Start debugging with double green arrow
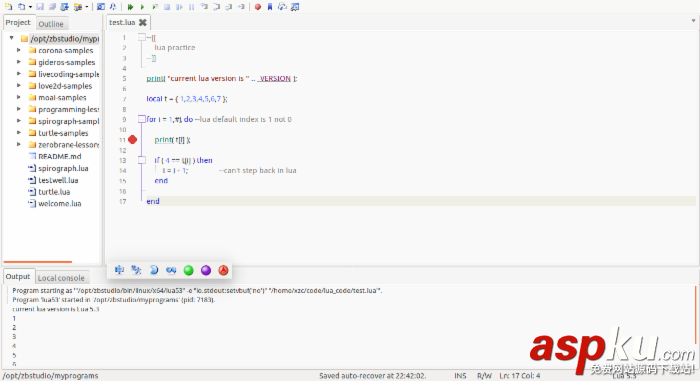Viewport: 700px width, 381px height. point(130,7)
